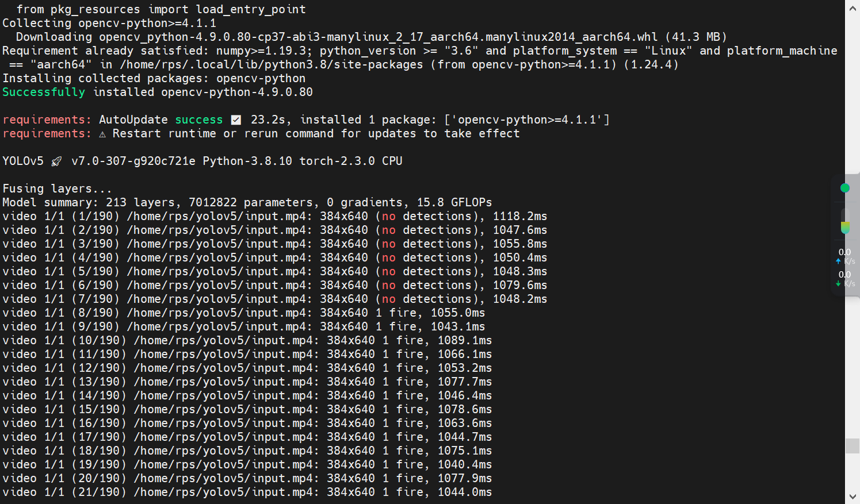Click the vertical usage gauge on widget
The image size is (860, 504).
click(844, 222)
